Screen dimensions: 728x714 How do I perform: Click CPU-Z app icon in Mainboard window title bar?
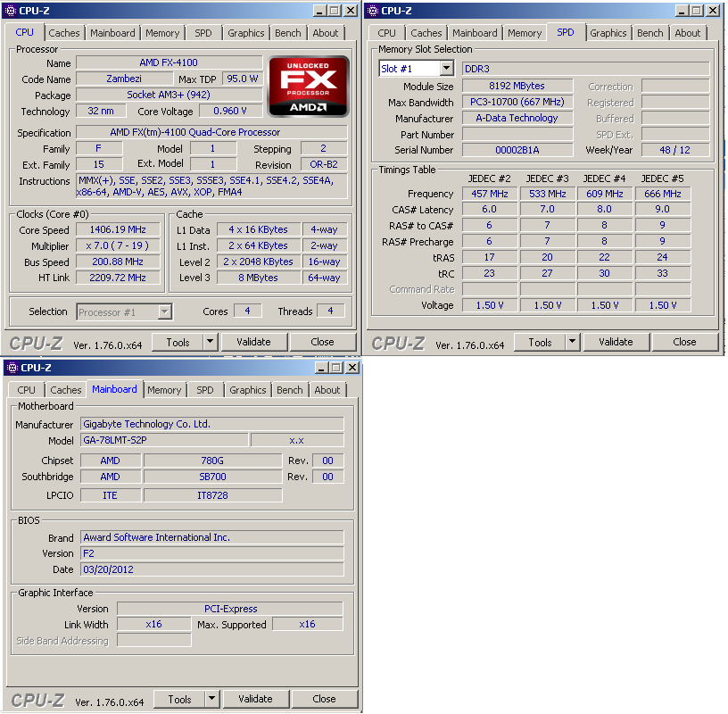(x=12, y=368)
